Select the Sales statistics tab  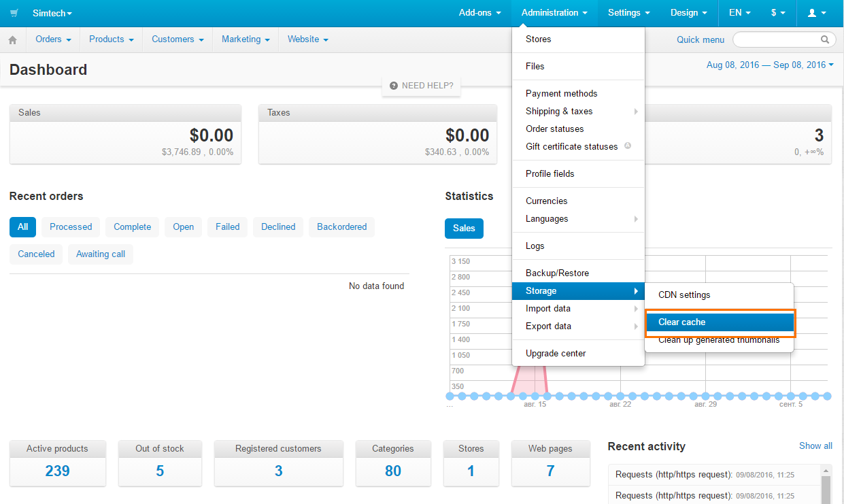click(464, 229)
